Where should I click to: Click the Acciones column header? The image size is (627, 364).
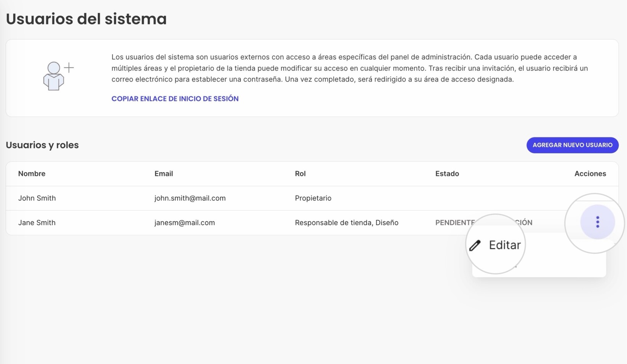pos(590,174)
